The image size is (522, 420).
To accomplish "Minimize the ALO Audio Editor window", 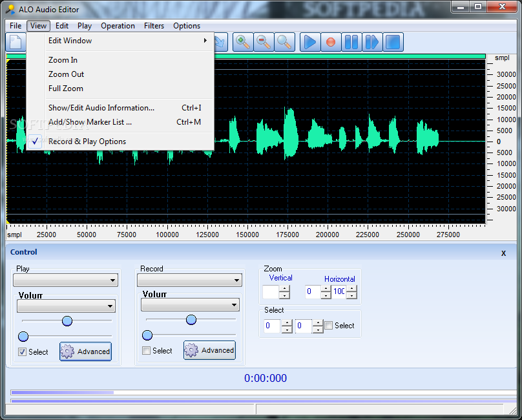I will [461, 6].
